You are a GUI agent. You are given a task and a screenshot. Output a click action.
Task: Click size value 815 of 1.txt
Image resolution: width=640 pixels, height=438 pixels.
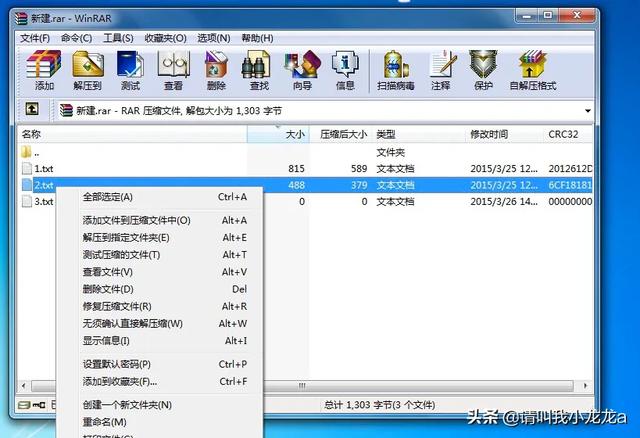(x=296, y=169)
